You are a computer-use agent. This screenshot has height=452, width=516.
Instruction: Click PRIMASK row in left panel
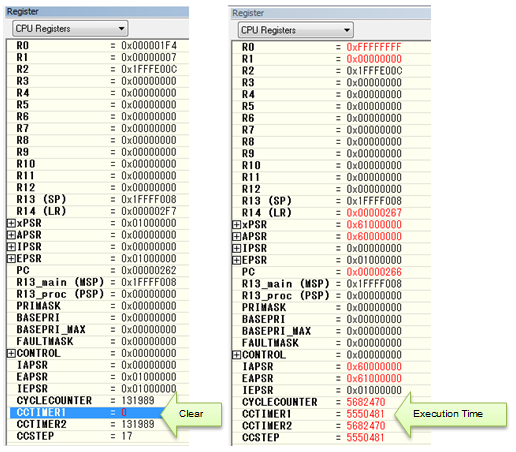[97, 306]
